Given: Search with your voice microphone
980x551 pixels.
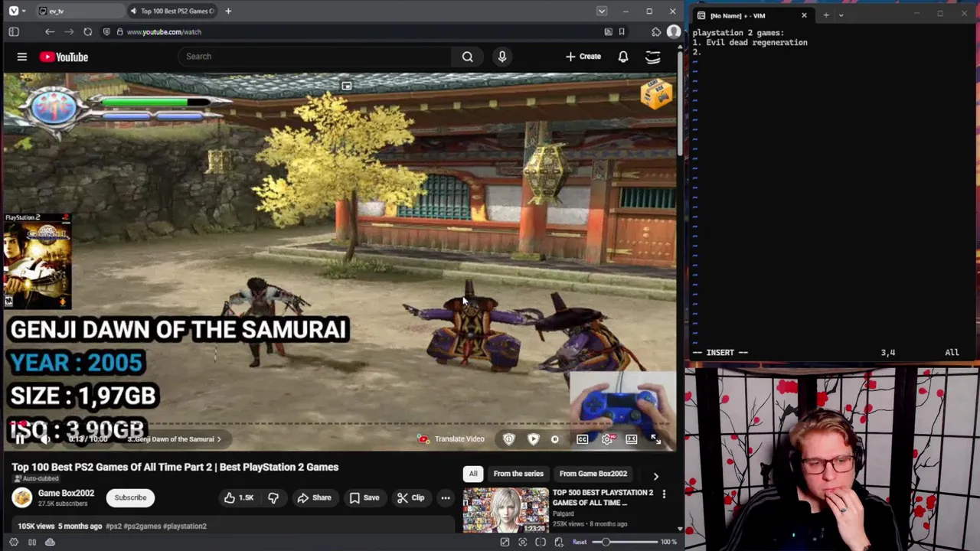Looking at the screenshot, I should pyautogui.click(x=502, y=56).
